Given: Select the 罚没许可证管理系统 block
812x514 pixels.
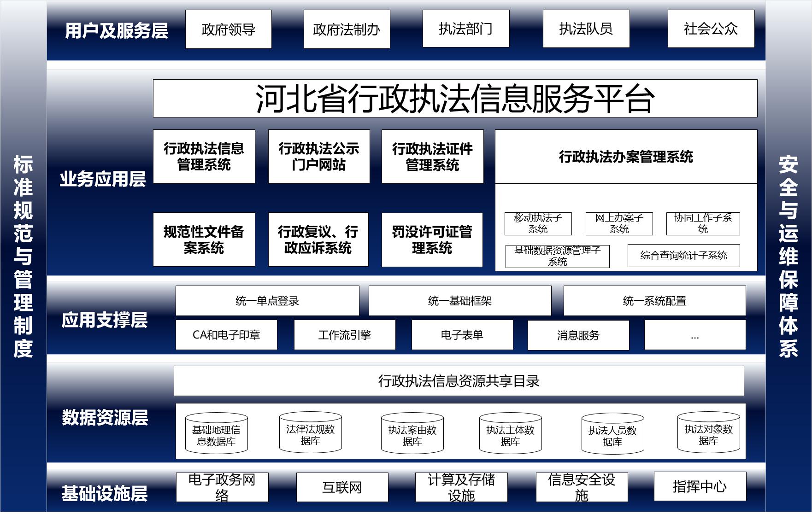Looking at the screenshot, I should (x=432, y=240).
